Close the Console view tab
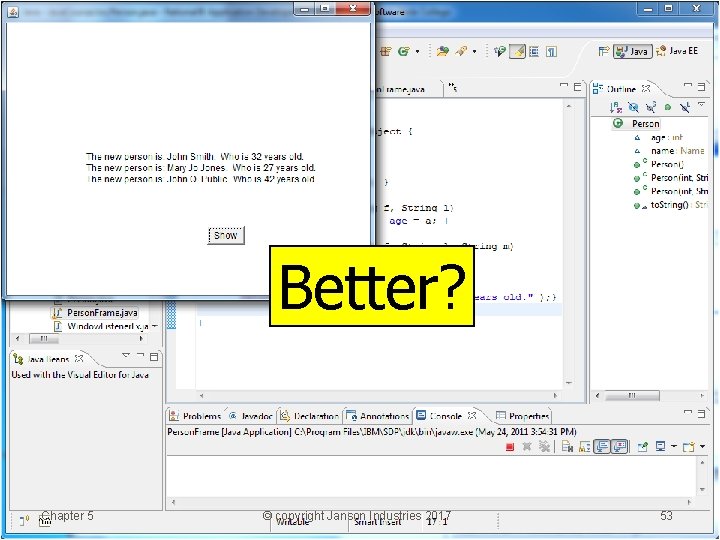This screenshot has width=720, height=540. 472,416
